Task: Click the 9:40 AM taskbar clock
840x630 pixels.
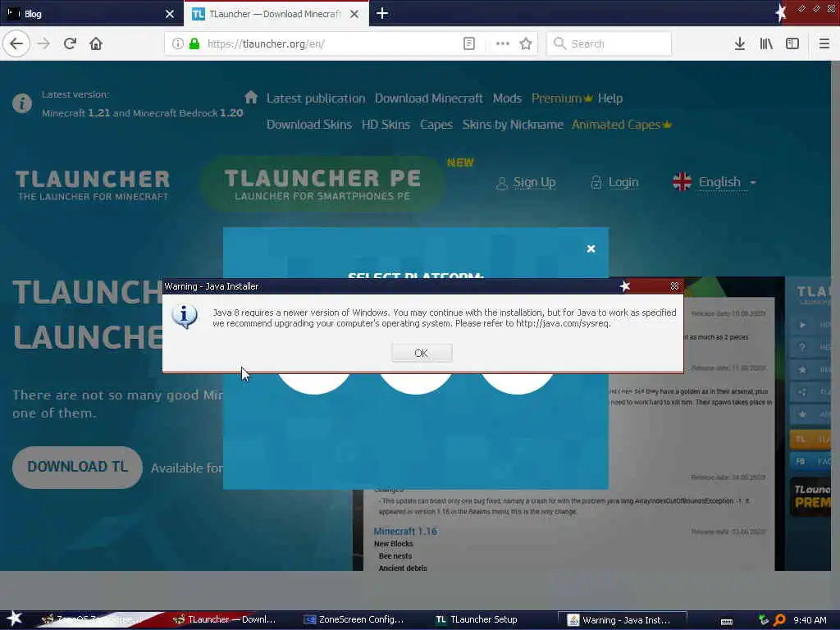Action: [x=810, y=620]
